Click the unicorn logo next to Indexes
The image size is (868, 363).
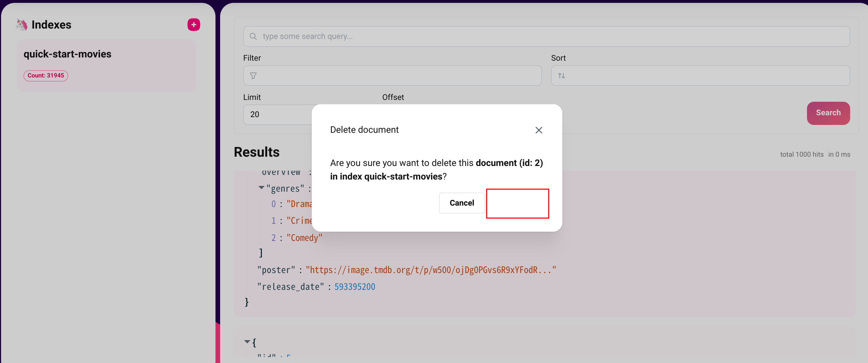pyautogui.click(x=21, y=24)
